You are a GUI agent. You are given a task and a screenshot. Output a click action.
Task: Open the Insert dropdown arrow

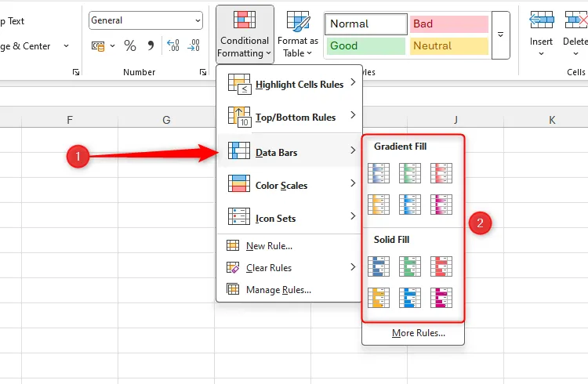541,54
